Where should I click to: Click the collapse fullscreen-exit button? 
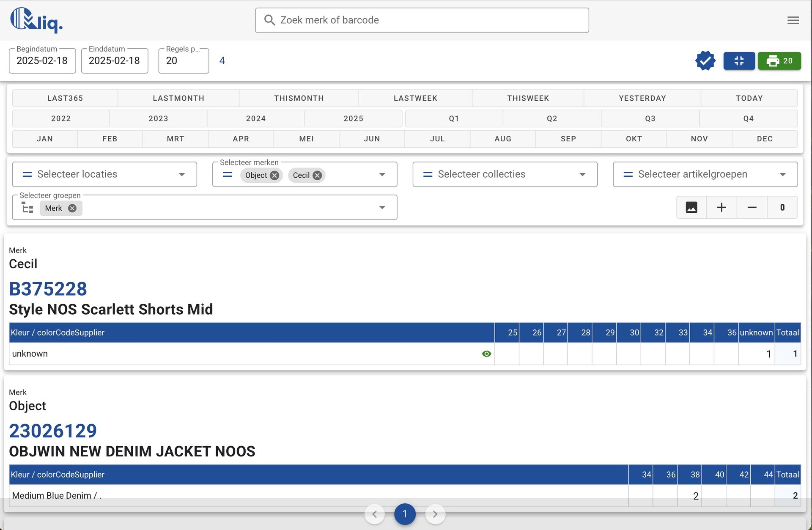pyautogui.click(x=739, y=61)
